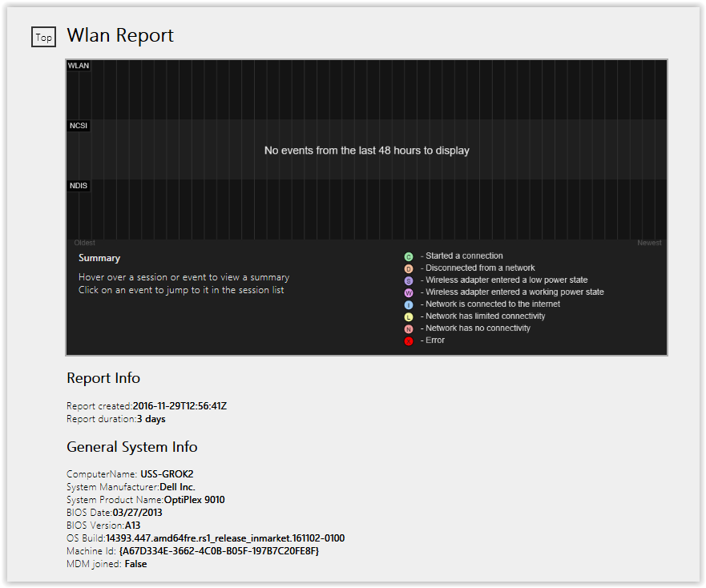The image size is (706, 588).
Task: Click the product name OptiPlex 9010
Action: tap(195, 500)
